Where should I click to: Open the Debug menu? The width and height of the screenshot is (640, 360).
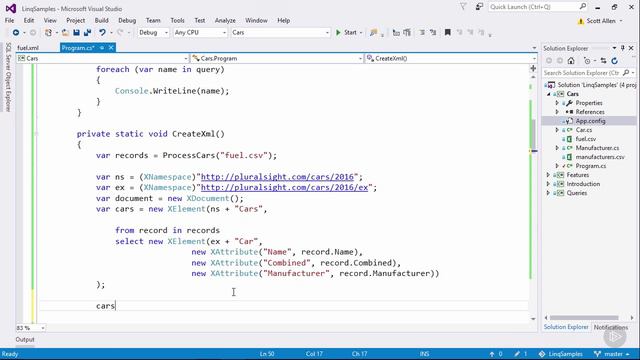[x=127, y=20]
